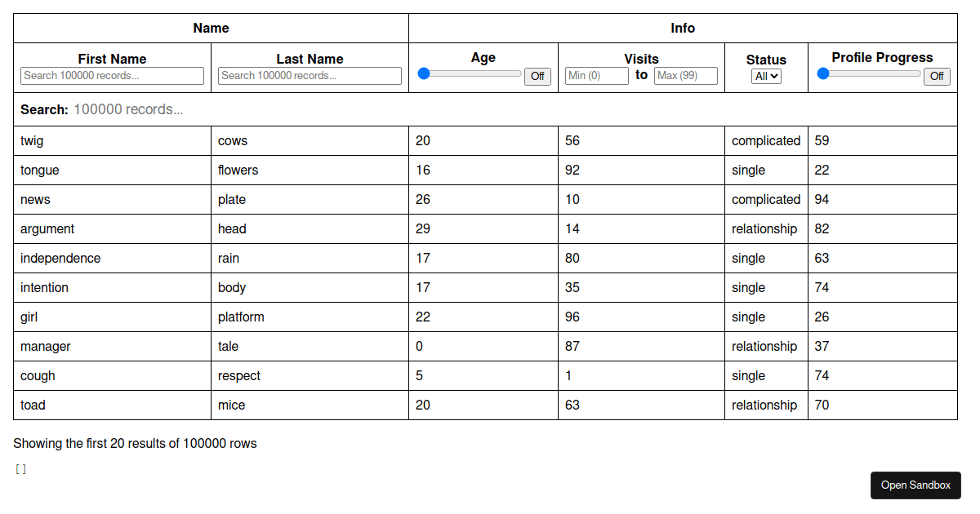The width and height of the screenshot is (980, 514).
Task: Click the Min (0) visits input
Action: [x=596, y=75]
